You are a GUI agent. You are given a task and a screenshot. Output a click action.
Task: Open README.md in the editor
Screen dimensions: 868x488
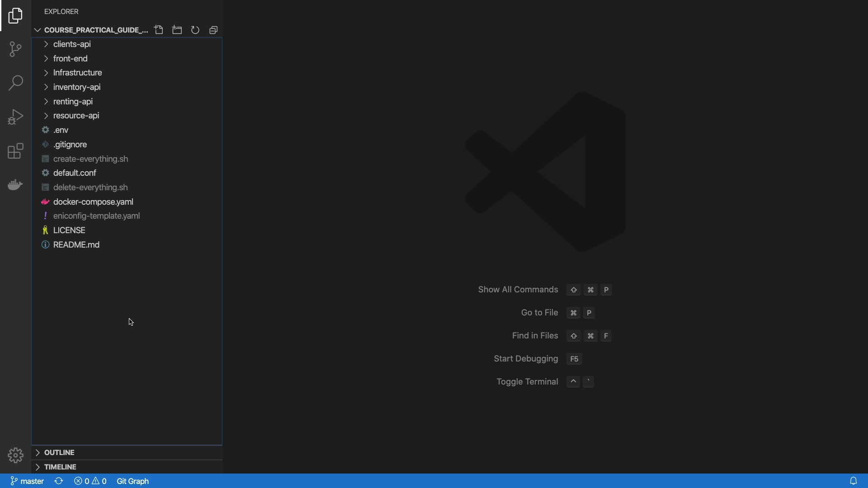[x=76, y=245]
